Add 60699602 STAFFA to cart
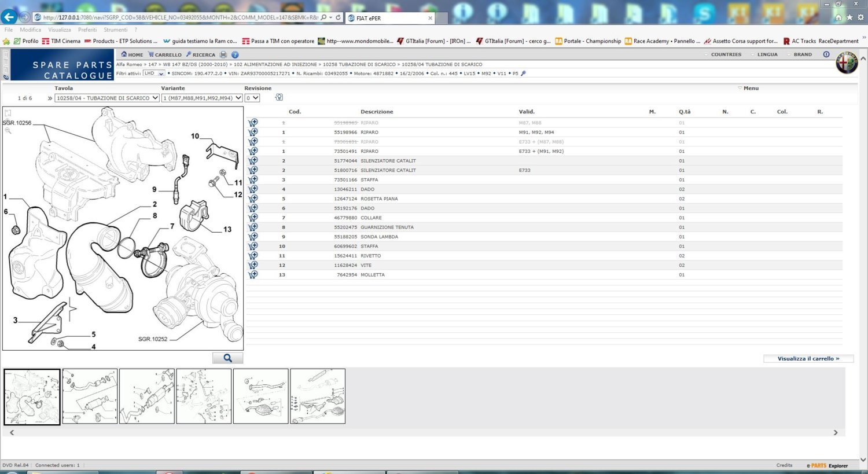 pyautogui.click(x=253, y=246)
